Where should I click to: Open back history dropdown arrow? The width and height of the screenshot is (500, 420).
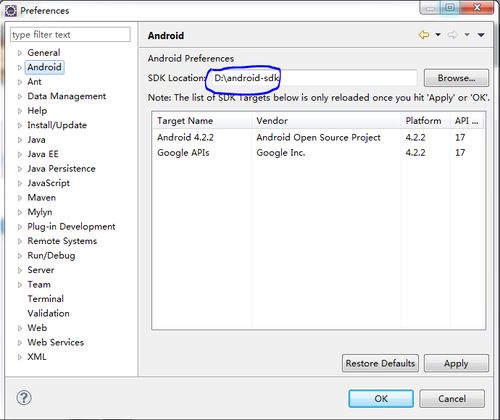tap(438, 35)
